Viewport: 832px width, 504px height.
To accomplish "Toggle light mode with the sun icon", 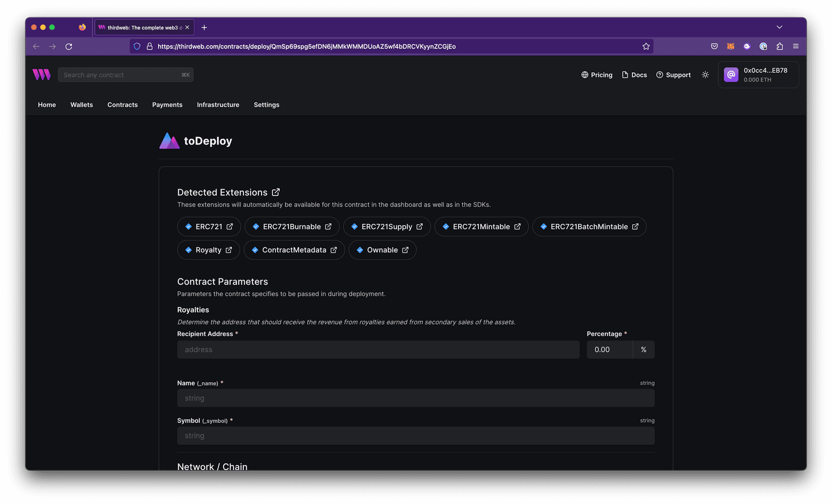I will [x=705, y=75].
